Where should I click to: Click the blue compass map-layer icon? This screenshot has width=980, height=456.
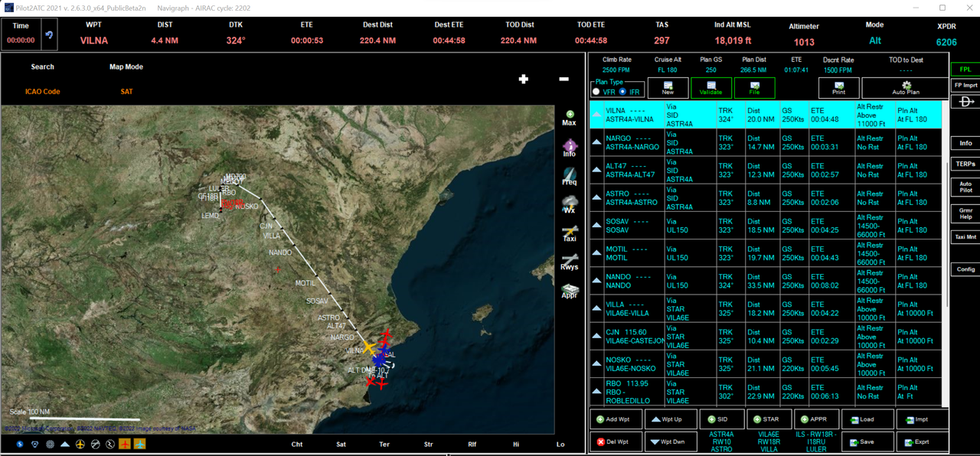click(20, 444)
